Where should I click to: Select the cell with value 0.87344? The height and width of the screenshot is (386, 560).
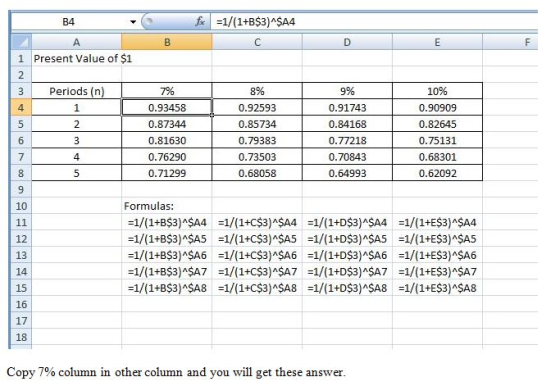click(167, 124)
